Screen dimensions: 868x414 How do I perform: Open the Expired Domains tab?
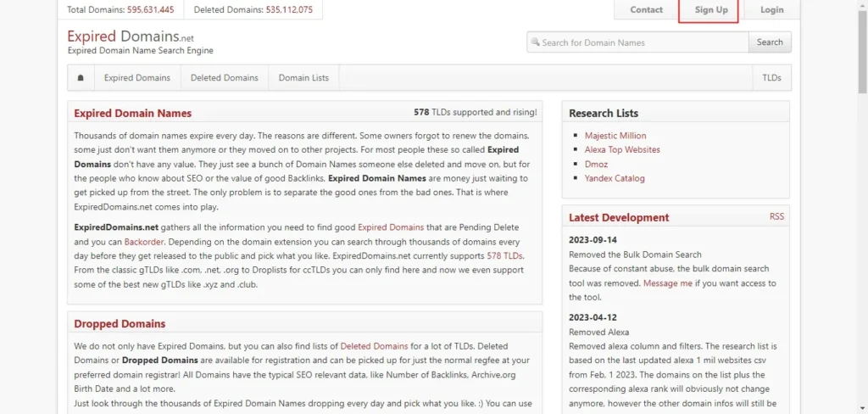[136, 78]
